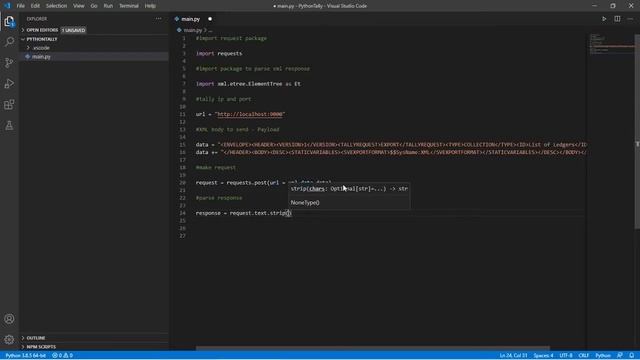This screenshot has width=640, height=360.
Task: Expand the Outline section
Action: tap(94, 338)
